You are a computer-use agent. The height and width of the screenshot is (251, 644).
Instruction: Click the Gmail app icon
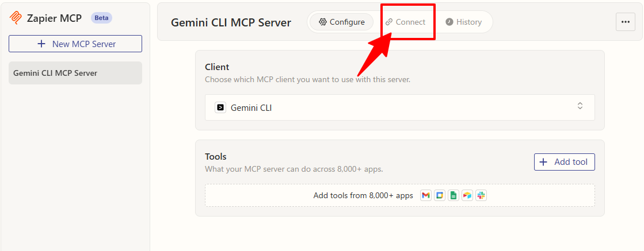[x=426, y=196]
